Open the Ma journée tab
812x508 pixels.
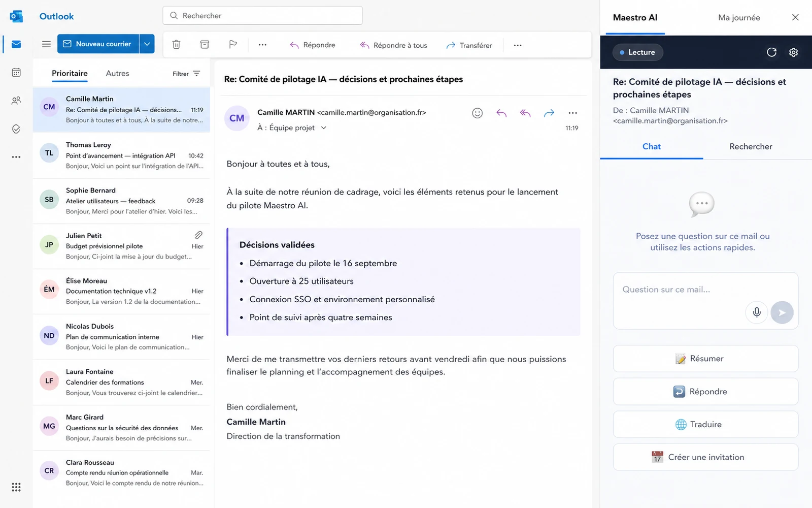[x=739, y=18]
